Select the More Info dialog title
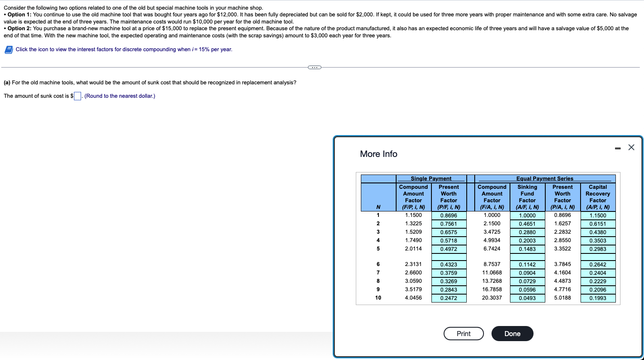This screenshot has height=360, width=644. [379, 154]
